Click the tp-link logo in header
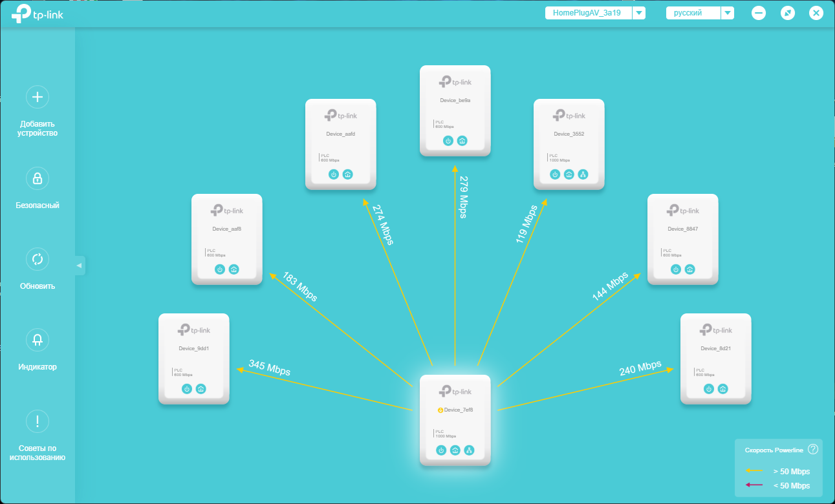This screenshot has width=835, height=504. 38,14
